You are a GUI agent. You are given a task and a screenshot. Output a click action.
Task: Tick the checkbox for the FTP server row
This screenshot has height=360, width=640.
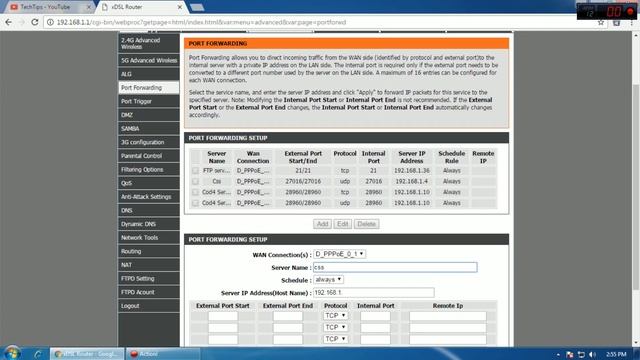(195, 171)
